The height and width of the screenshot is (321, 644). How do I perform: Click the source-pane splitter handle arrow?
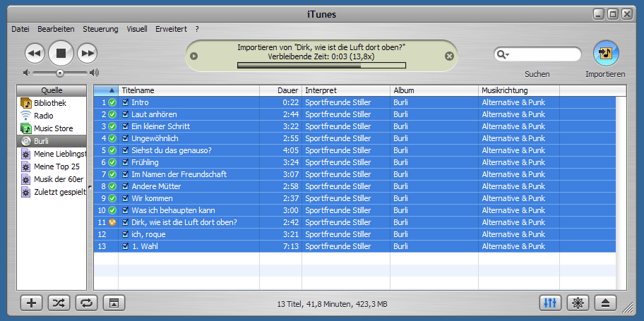point(90,187)
